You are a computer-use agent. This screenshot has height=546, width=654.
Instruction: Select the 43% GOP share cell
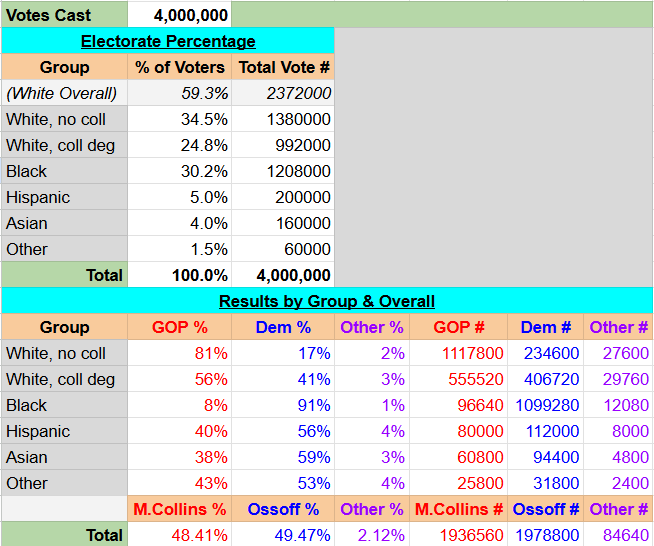coord(179,483)
